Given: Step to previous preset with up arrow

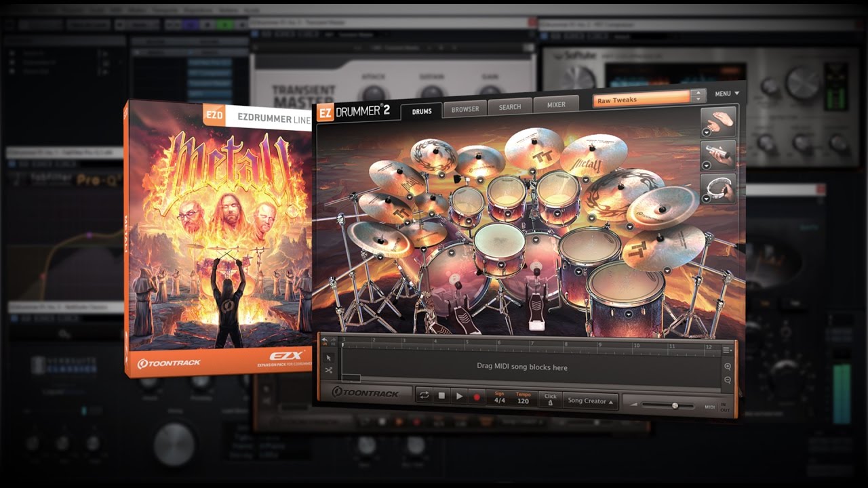Looking at the screenshot, I should click(x=698, y=94).
